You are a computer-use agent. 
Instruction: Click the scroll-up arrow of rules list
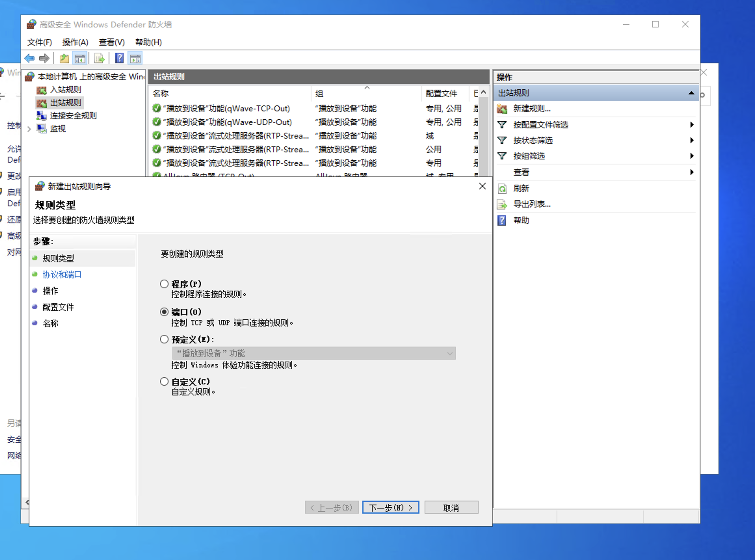point(483,92)
